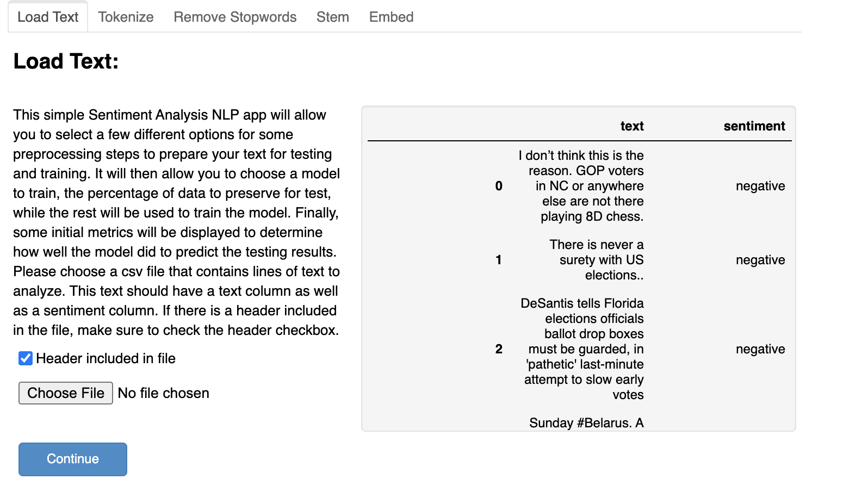
Task: Click the 'surety with US elections' text cell
Action: tap(597, 260)
